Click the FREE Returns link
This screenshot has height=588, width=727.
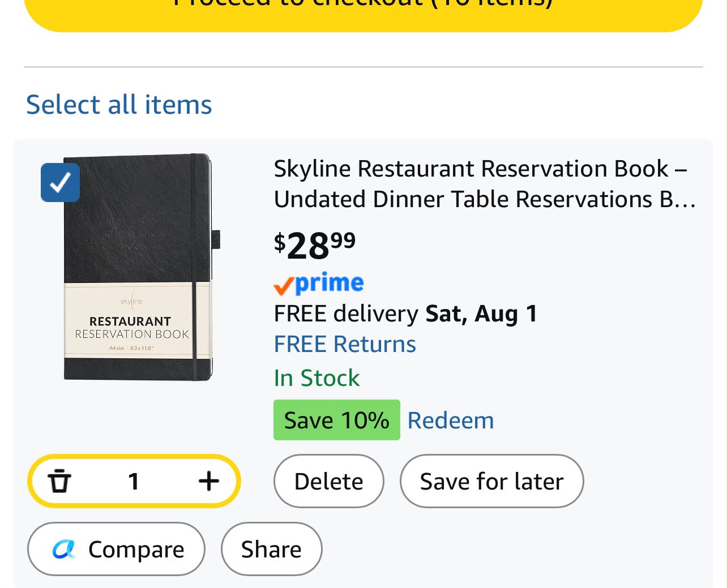click(x=345, y=344)
